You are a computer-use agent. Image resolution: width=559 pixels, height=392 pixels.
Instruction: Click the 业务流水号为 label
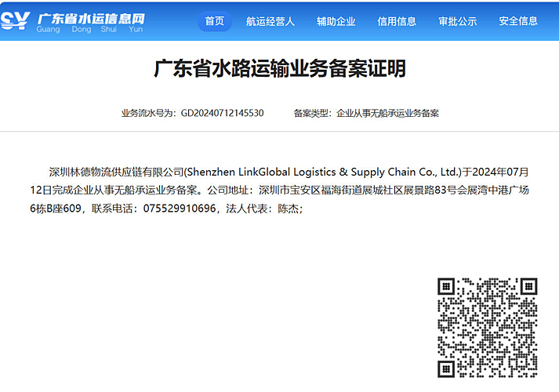(149, 113)
